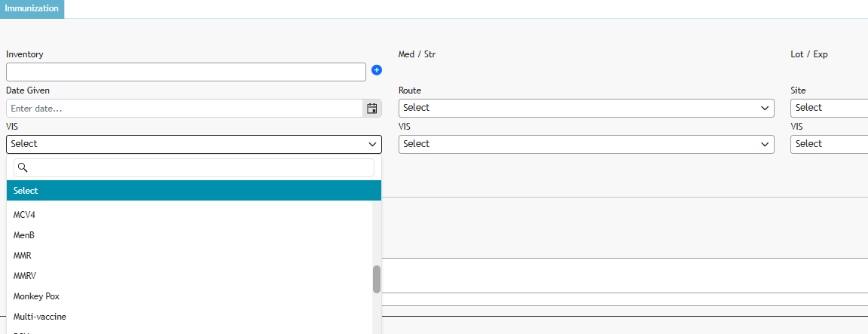Viewport: 868px width, 334px height.
Task: Click the Immunization tab
Action: pos(32,9)
